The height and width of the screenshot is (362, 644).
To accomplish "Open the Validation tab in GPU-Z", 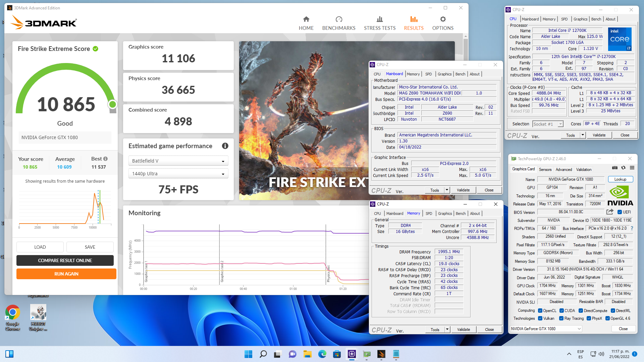I will pos(584,170).
